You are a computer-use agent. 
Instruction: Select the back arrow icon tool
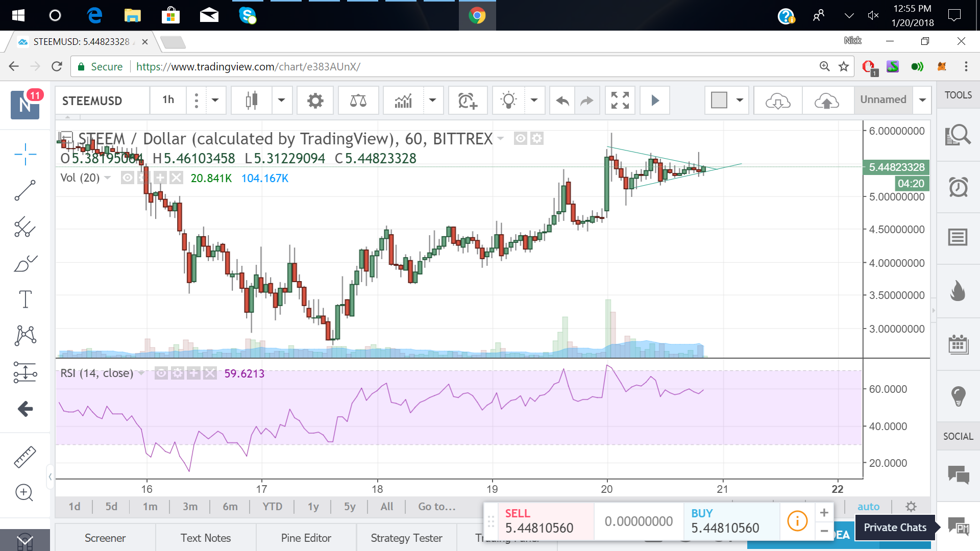pos(25,409)
